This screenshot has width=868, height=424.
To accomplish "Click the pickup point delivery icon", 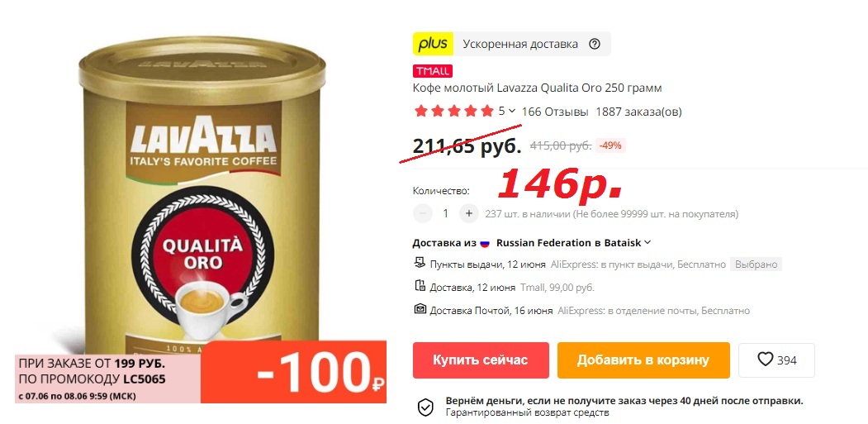I will pyautogui.click(x=420, y=263).
